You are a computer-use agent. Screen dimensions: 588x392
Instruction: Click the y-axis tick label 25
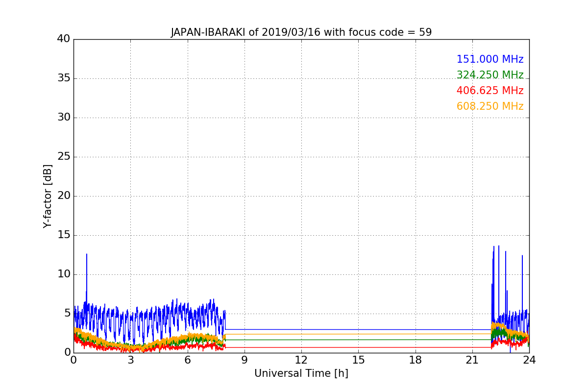64,156
